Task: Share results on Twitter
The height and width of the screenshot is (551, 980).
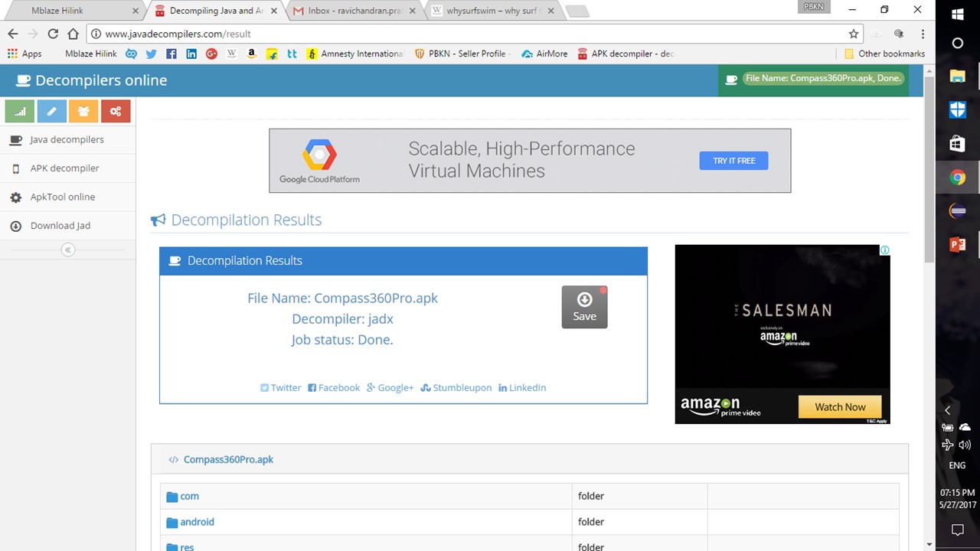Action: coord(281,387)
